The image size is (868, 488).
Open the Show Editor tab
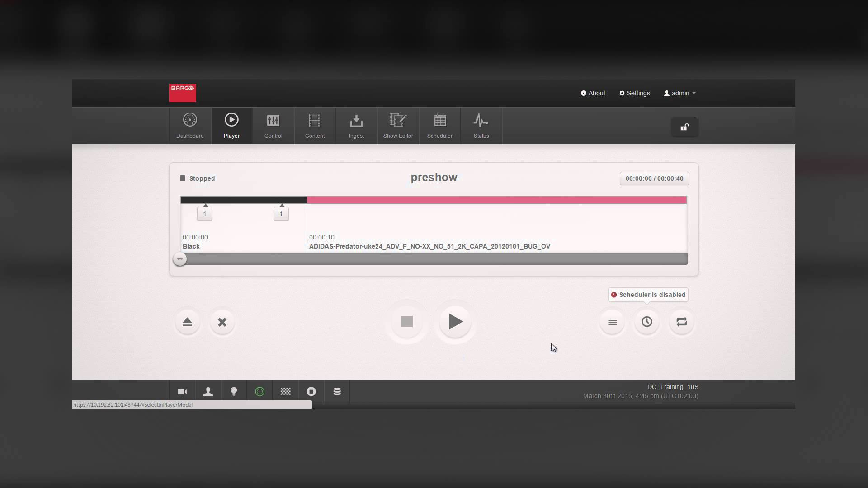(398, 126)
